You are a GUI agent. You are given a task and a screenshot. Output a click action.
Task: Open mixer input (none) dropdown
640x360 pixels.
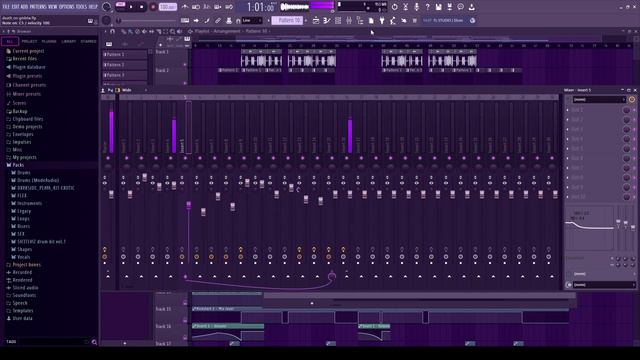click(599, 100)
